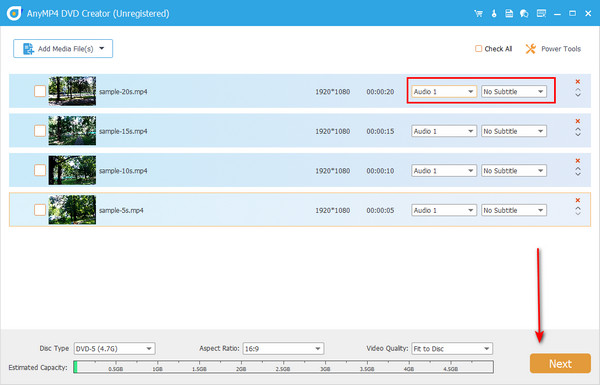Image resolution: width=600 pixels, height=385 pixels.
Task: Click reorder arrows for sample-15s.mp4
Action: point(578,132)
